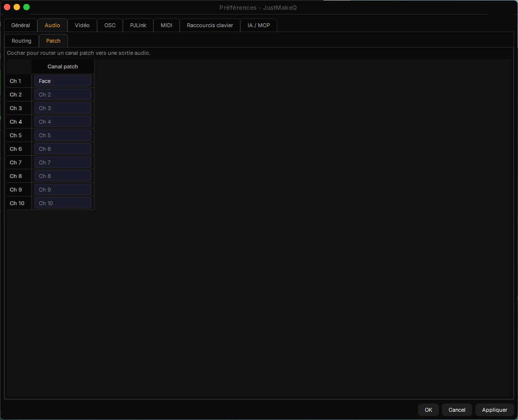518x420 pixels.
Task: Edit the Ch 2 patch name field
Action: (63, 95)
